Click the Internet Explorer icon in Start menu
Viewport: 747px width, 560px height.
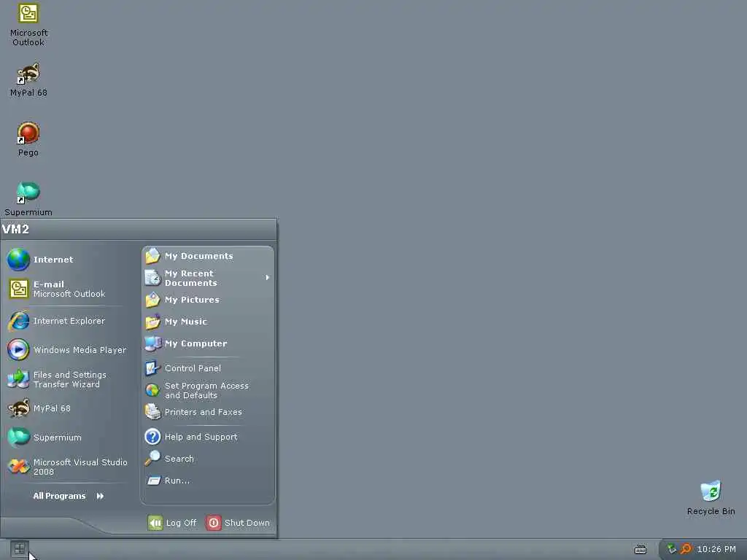coord(18,321)
